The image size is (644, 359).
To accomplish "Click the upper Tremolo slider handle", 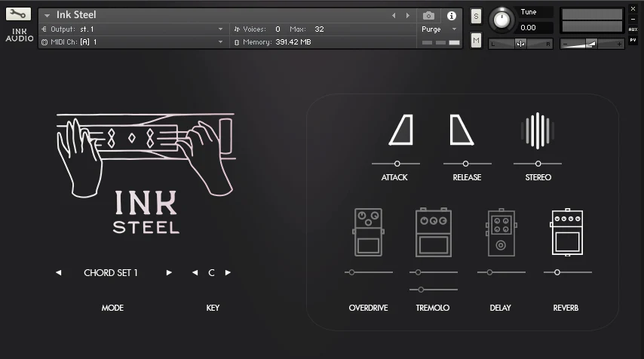I will point(418,272).
